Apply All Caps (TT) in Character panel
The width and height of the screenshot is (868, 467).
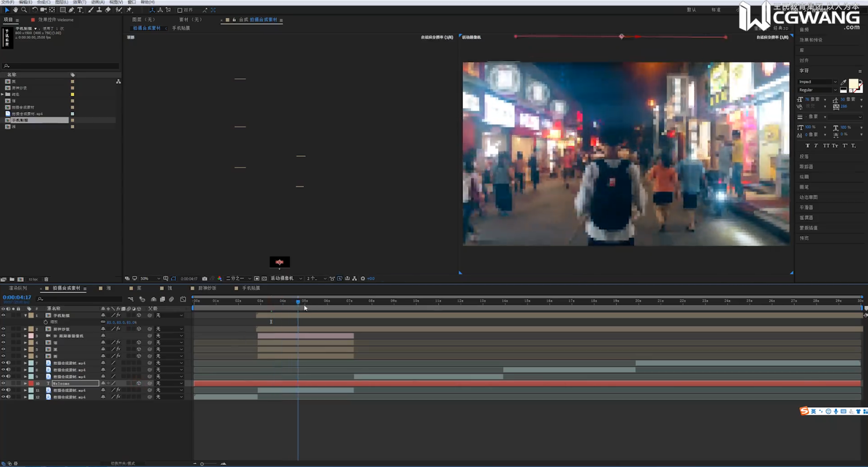coord(826,145)
